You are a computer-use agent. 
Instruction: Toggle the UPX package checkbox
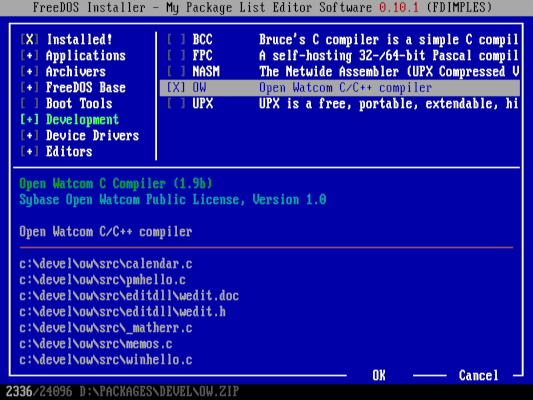coord(176,103)
